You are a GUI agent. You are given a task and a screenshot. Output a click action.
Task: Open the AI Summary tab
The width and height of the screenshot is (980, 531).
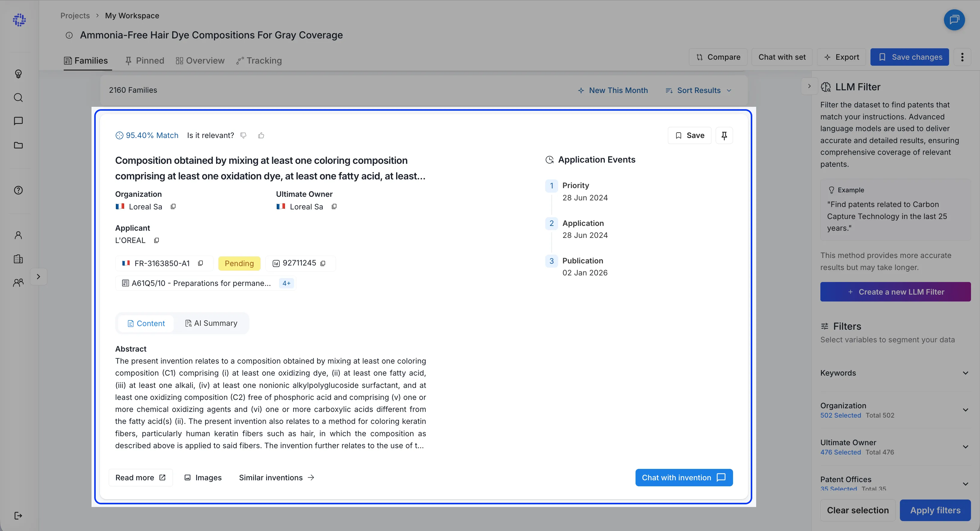tap(211, 323)
